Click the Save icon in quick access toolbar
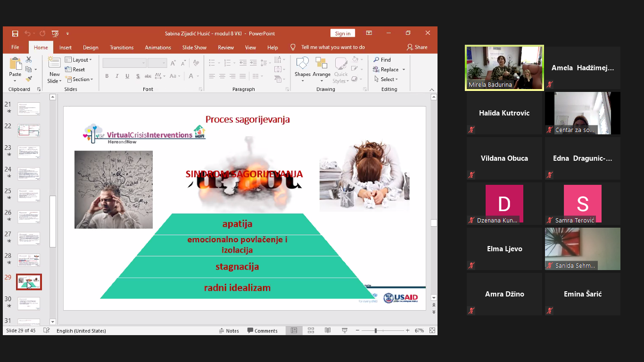 15,33
